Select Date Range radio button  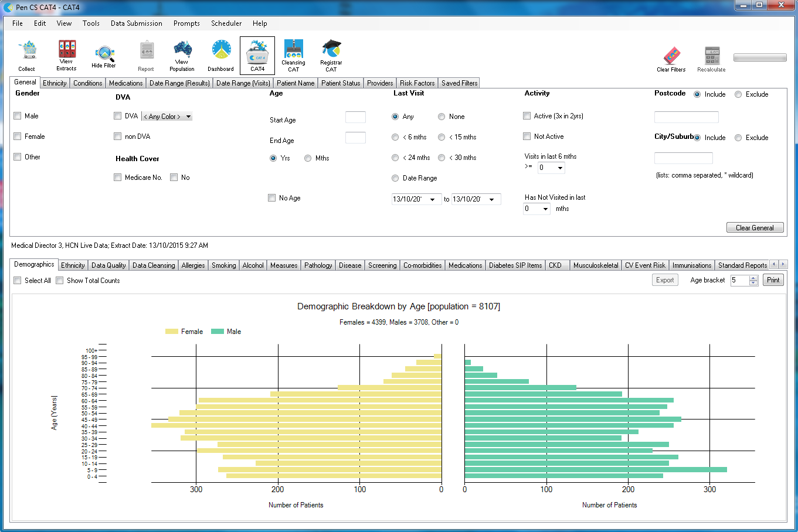395,178
